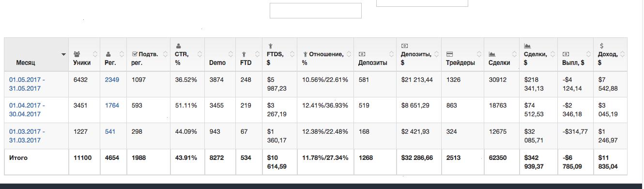Click the checkmark icon beside Подтв. рег.
The height and width of the screenshot is (189, 644).
135,54
